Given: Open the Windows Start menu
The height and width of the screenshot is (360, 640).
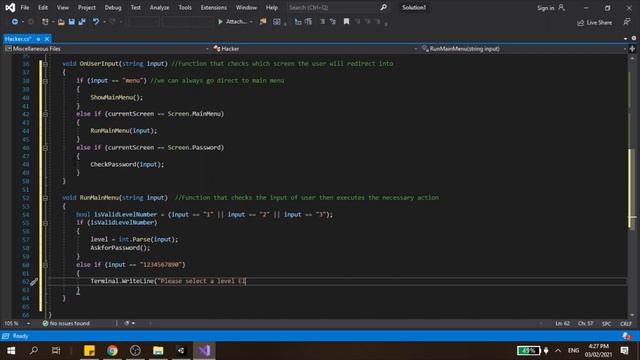Looking at the screenshot, I should coord(11,351).
